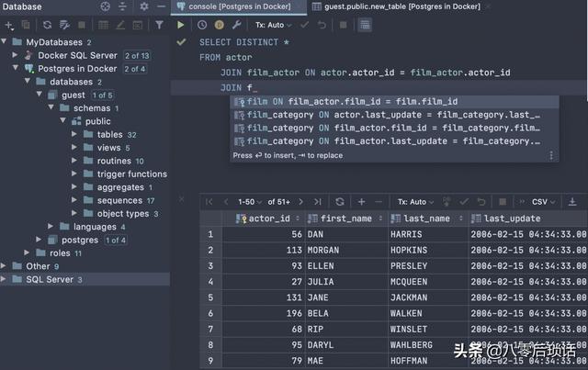Click the orange P playground icon
The width and height of the screenshot is (588, 370).
220,25
